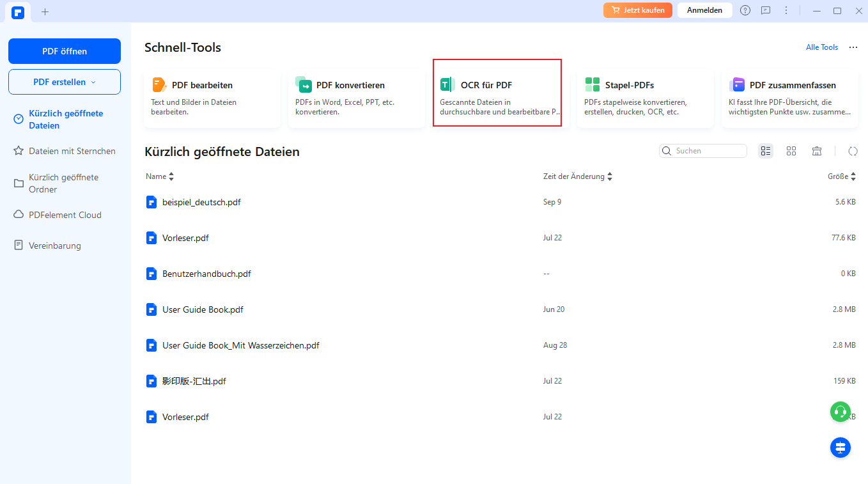Launch the PDF bearbeiten tool

coord(212,98)
